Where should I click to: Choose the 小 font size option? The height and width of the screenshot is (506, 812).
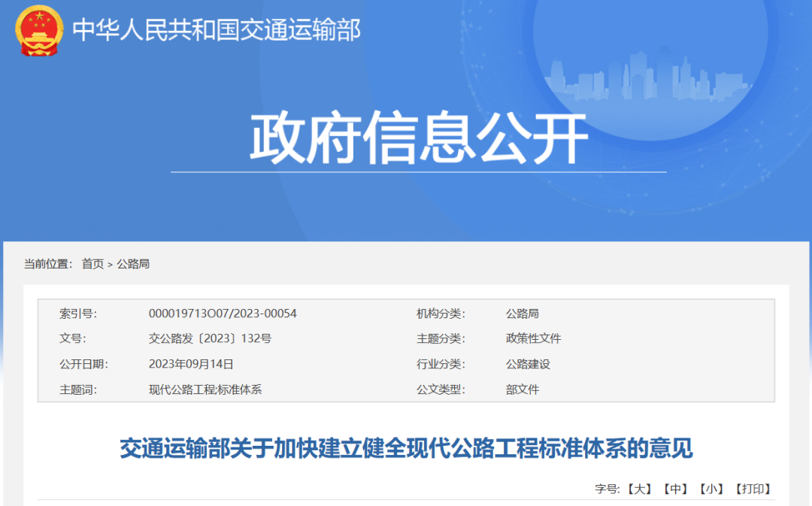pos(710,489)
